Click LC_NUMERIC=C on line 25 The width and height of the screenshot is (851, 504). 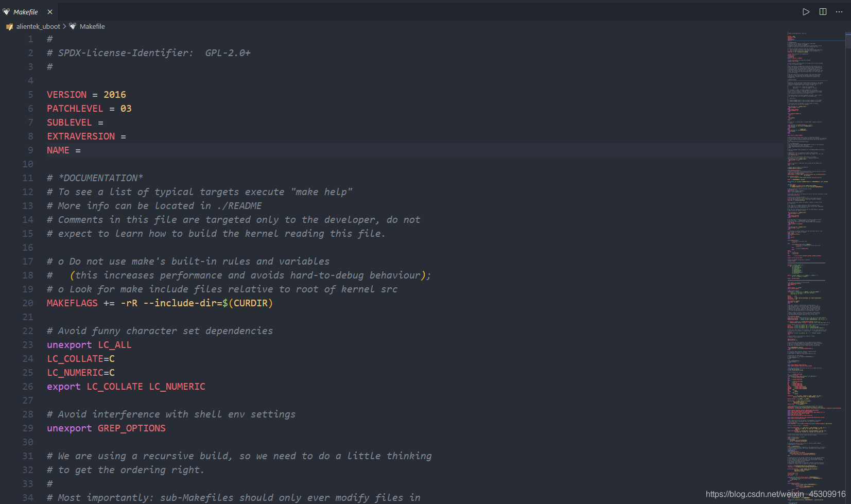pos(81,373)
